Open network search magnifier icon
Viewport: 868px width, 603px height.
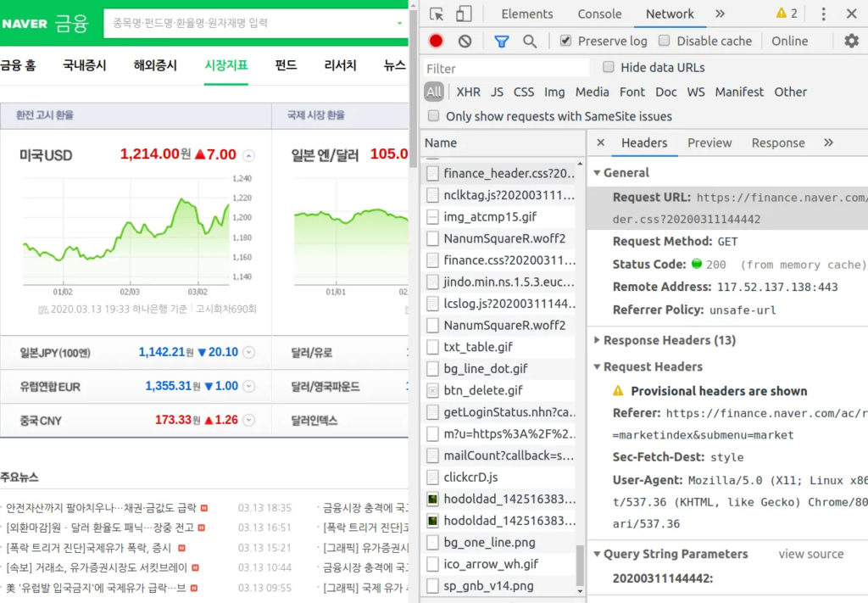pos(530,41)
